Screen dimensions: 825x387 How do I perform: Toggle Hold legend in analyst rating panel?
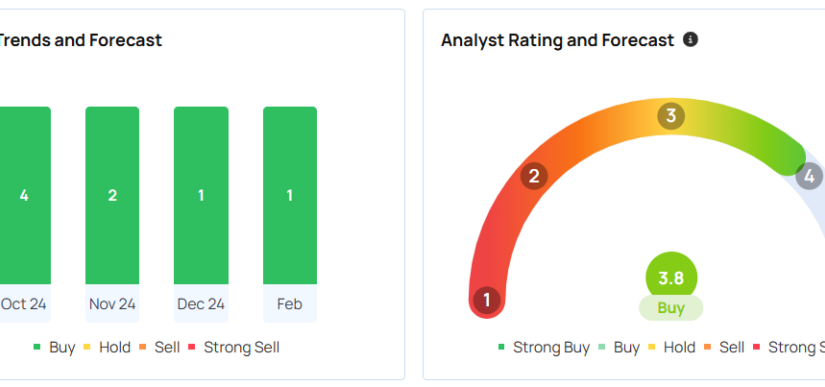click(672, 347)
